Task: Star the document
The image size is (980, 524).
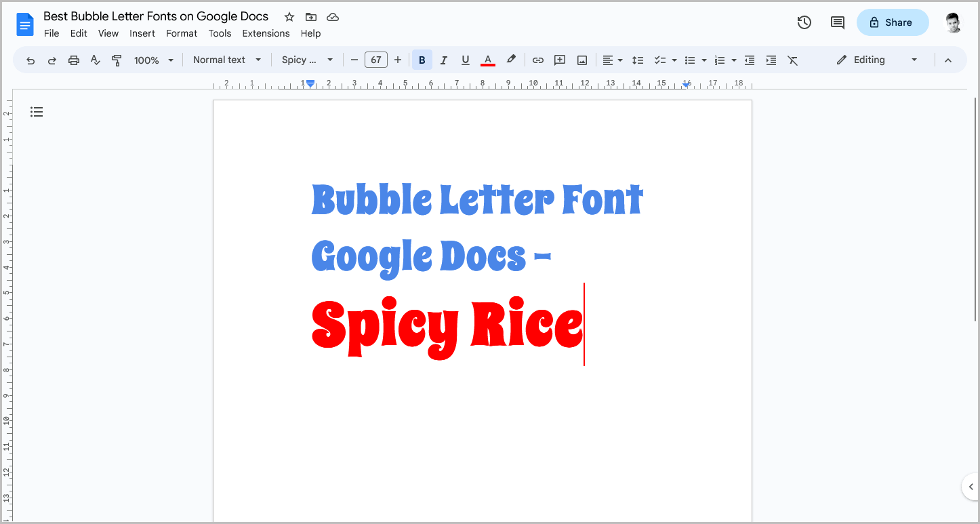Action: pos(289,16)
